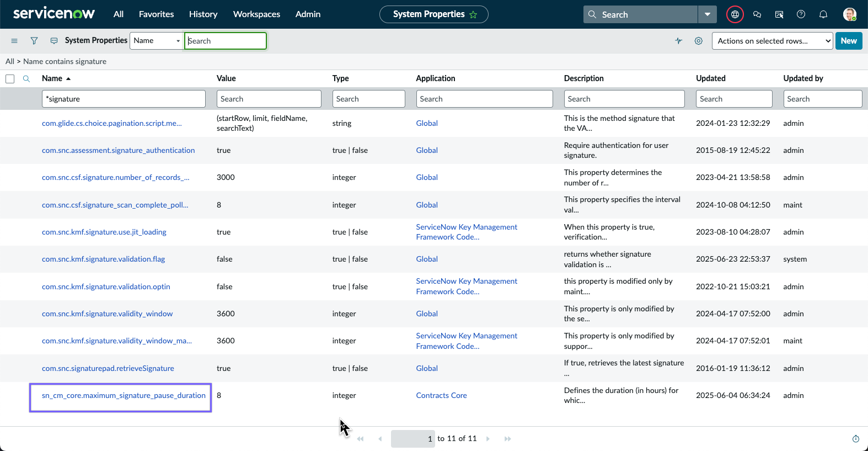Open the Workspaces menu
868x451 pixels.
tap(257, 14)
